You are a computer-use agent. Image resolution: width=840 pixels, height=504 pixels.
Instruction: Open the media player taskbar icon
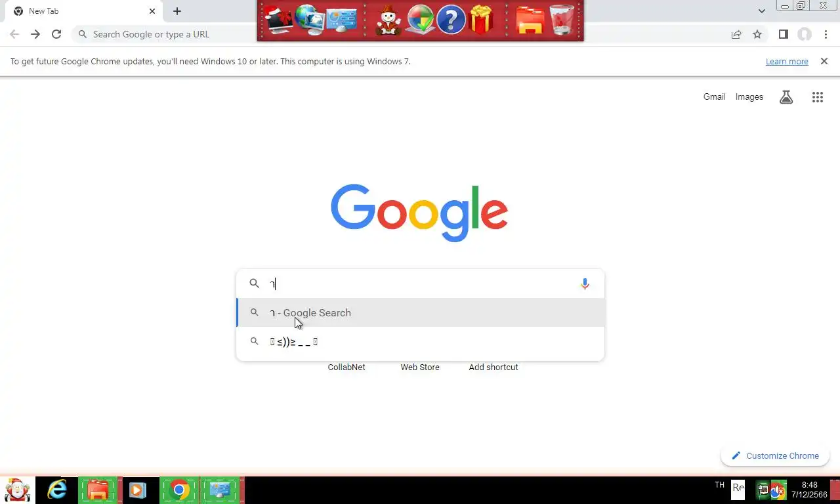[x=138, y=490]
